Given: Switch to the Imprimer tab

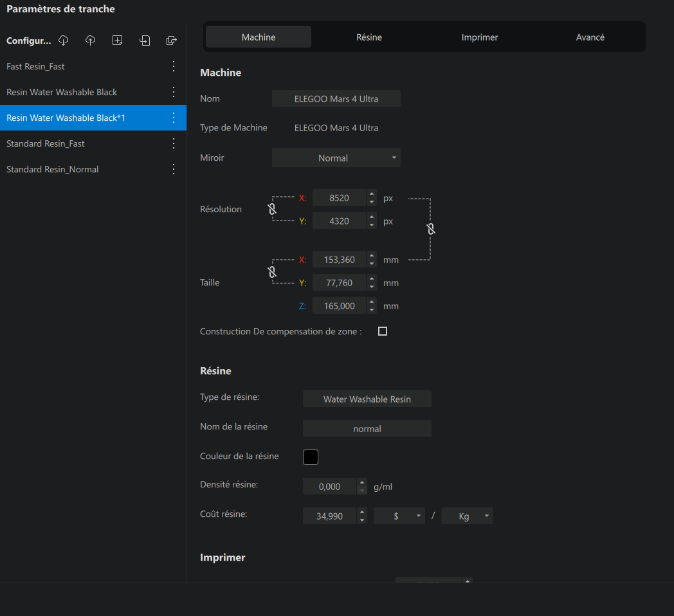Looking at the screenshot, I should click(480, 37).
